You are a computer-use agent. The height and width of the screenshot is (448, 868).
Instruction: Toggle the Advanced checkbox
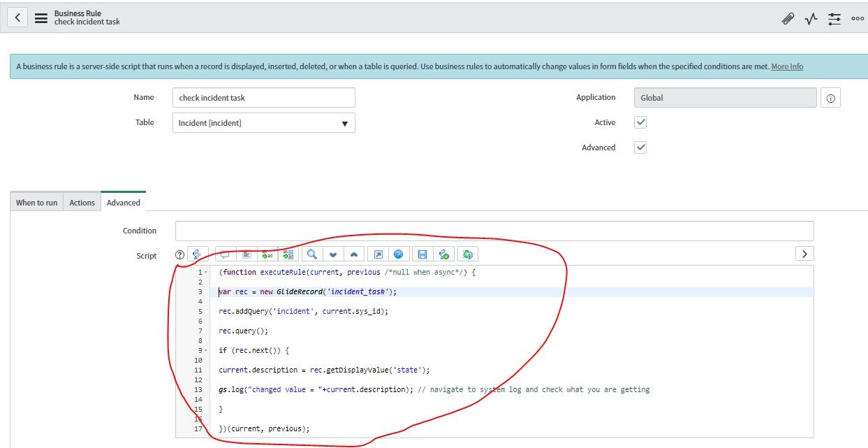pyautogui.click(x=640, y=147)
